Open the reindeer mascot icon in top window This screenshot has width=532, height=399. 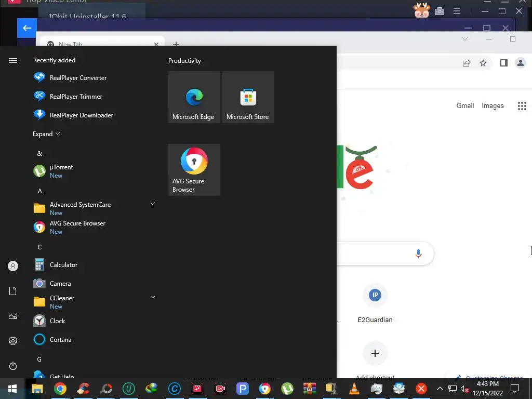(x=422, y=10)
